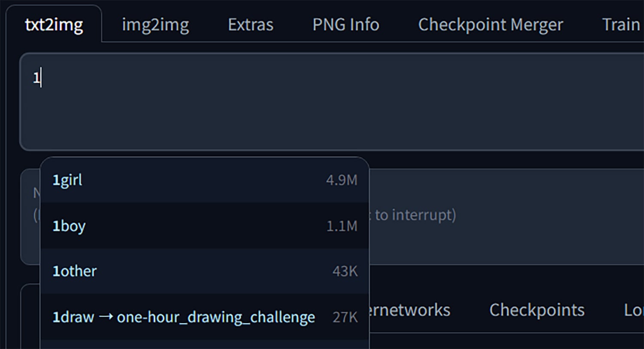644x349 pixels.
Task: Click the active txt2img tab
Action: click(54, 24)
